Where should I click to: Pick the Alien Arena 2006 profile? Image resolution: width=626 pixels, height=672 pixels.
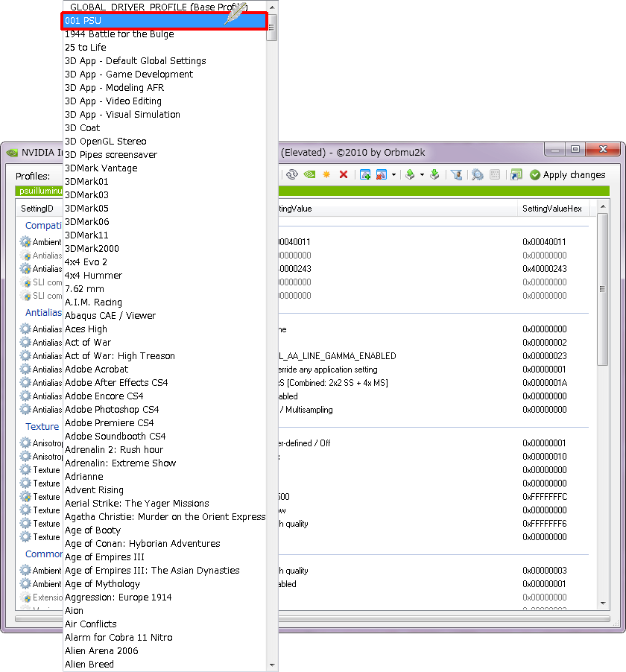[x=165, y=651]
